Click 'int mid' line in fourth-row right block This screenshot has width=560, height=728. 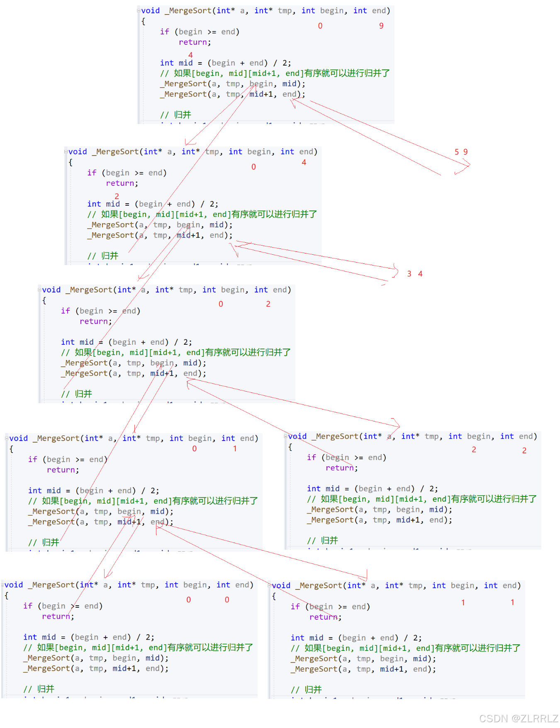[x=373, y=489]
